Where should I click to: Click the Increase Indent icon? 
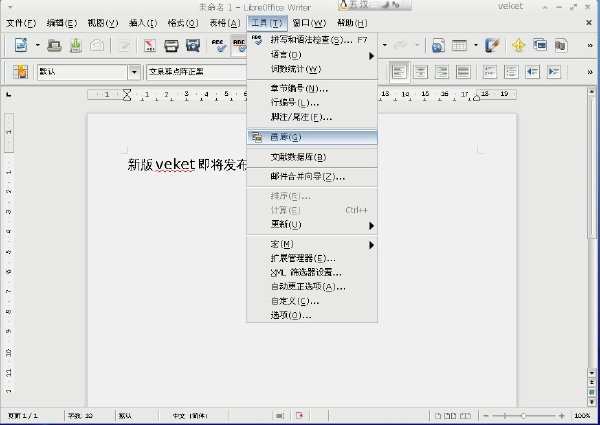point(554,72)
